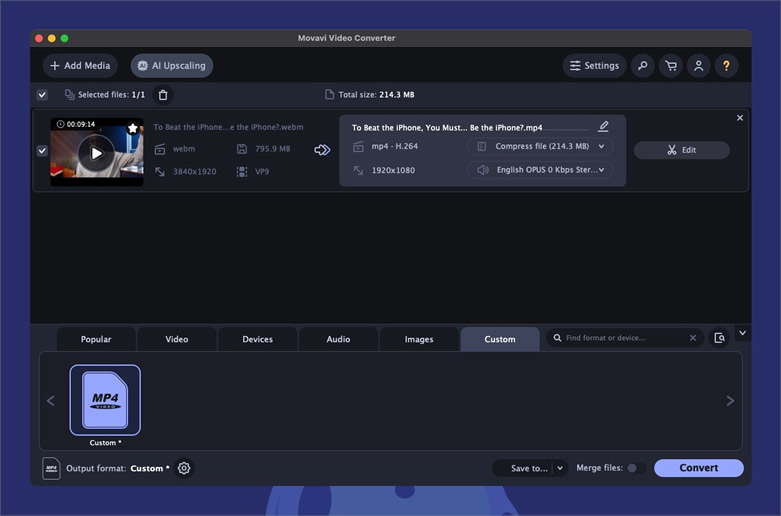Viewport: 781px width, 516px height.
Task: Delete selected files with trash icon
Action: click(x=163, y=95)
